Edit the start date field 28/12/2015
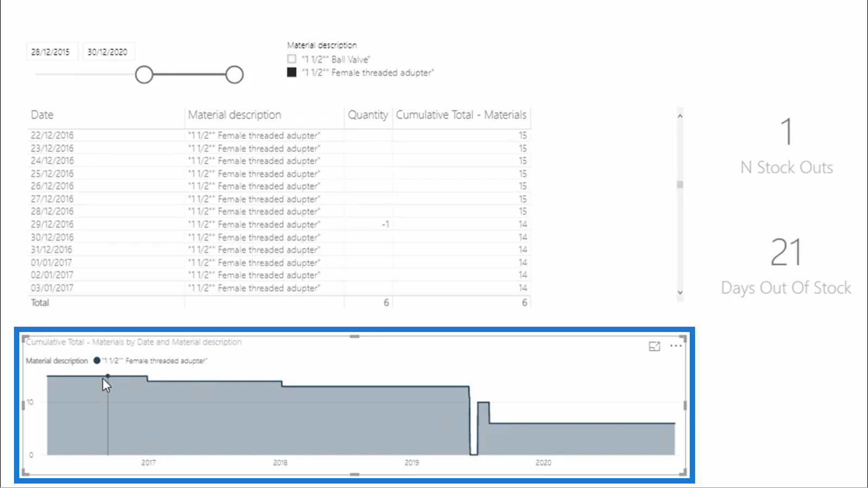Image resolution: width=868 pixels, height=488 pixels. (x=52, y=52)
